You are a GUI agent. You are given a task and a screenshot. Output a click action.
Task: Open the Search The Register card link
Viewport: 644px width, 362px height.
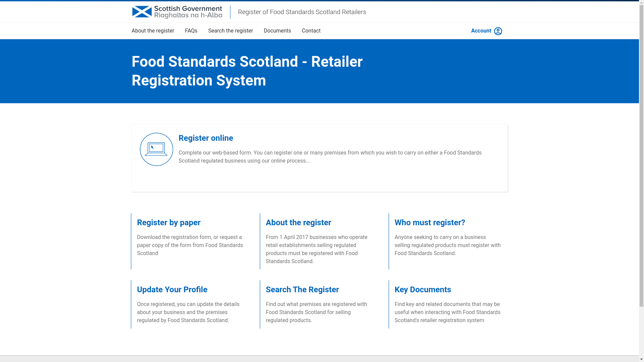tap(302, 290)
